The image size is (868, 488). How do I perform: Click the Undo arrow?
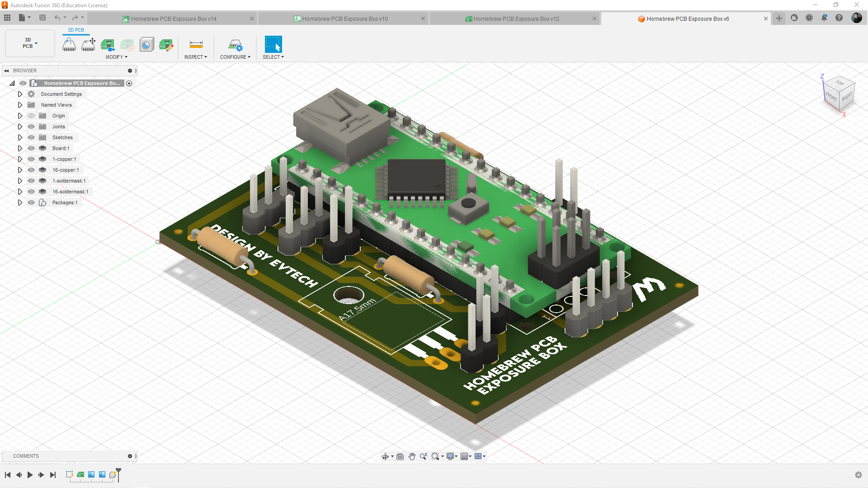(x=57, y=18)
